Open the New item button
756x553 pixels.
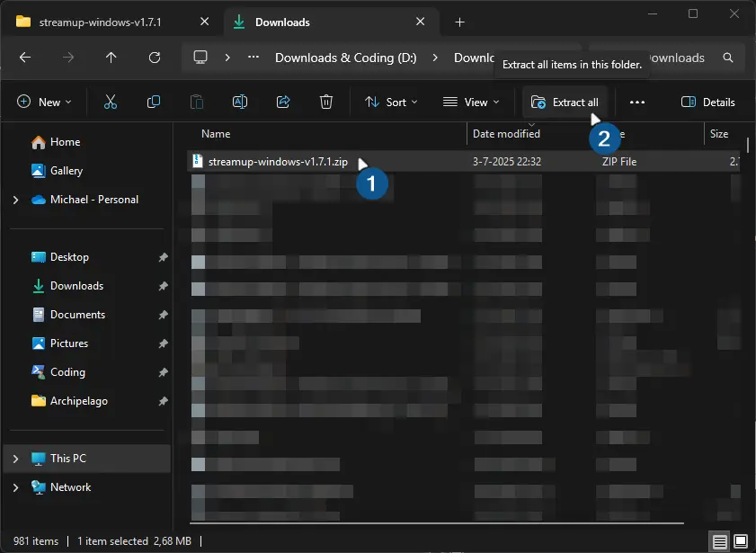pyautogui.click(x=44, y=103)
